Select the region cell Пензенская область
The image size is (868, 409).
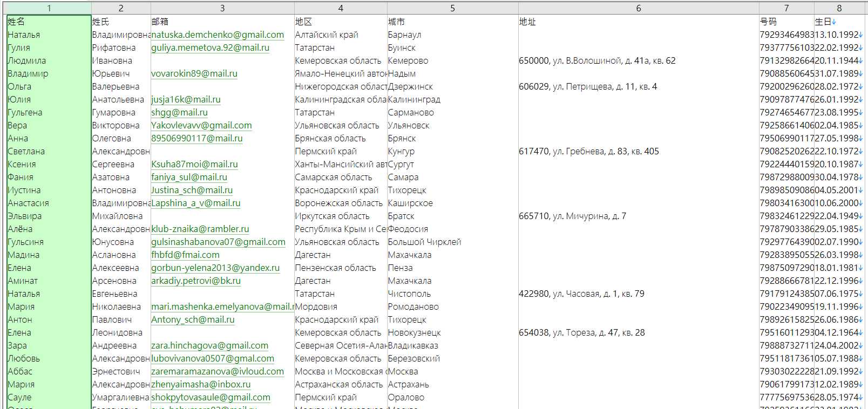tap(341, 268)
